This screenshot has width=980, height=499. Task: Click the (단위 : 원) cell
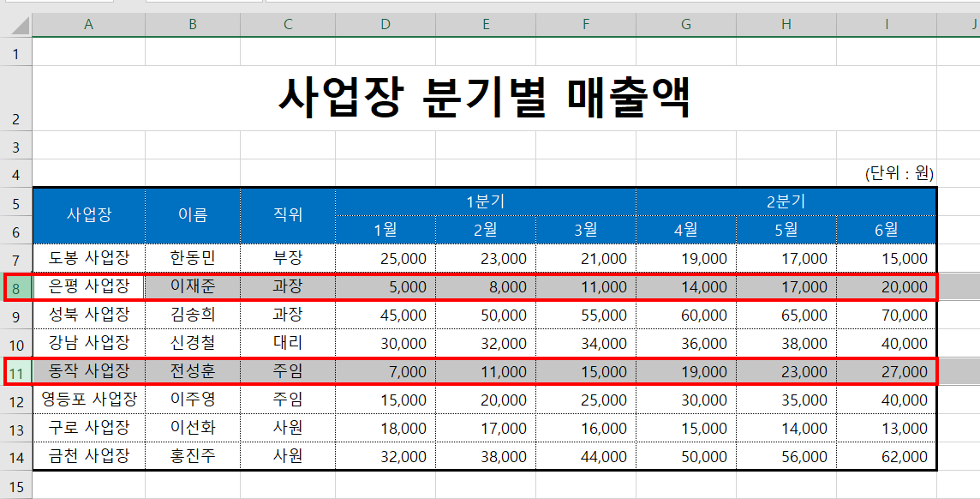pyautogui.click(x=887, y=173)
